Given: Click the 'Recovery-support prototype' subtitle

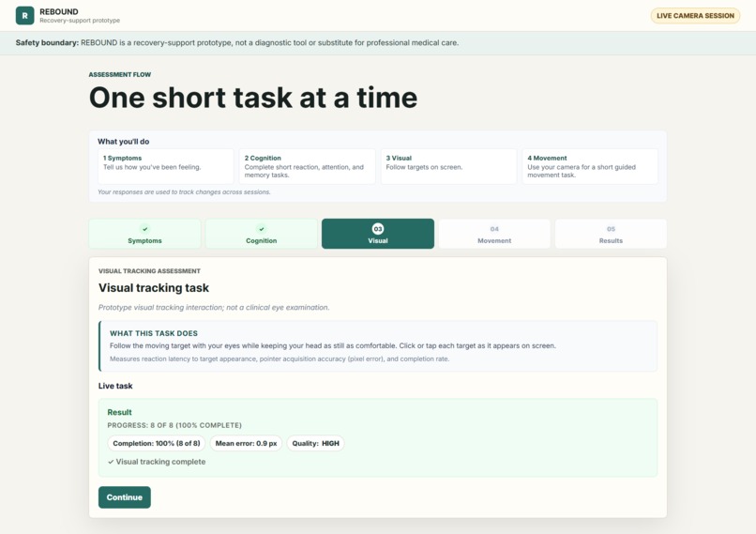Looking at the screenshot, I should pyautogui.click(x=80, y=21).
